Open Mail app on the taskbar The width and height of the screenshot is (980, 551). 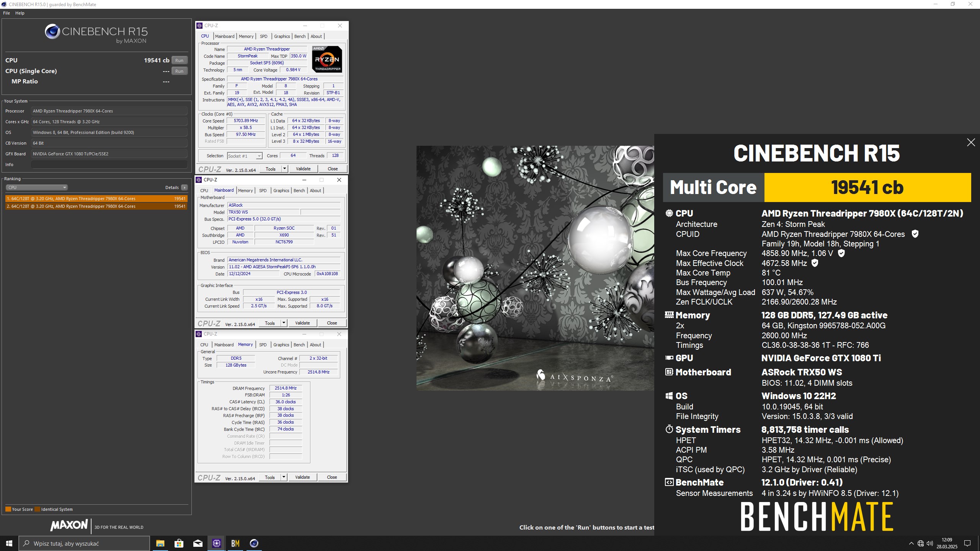pos(198,543)
